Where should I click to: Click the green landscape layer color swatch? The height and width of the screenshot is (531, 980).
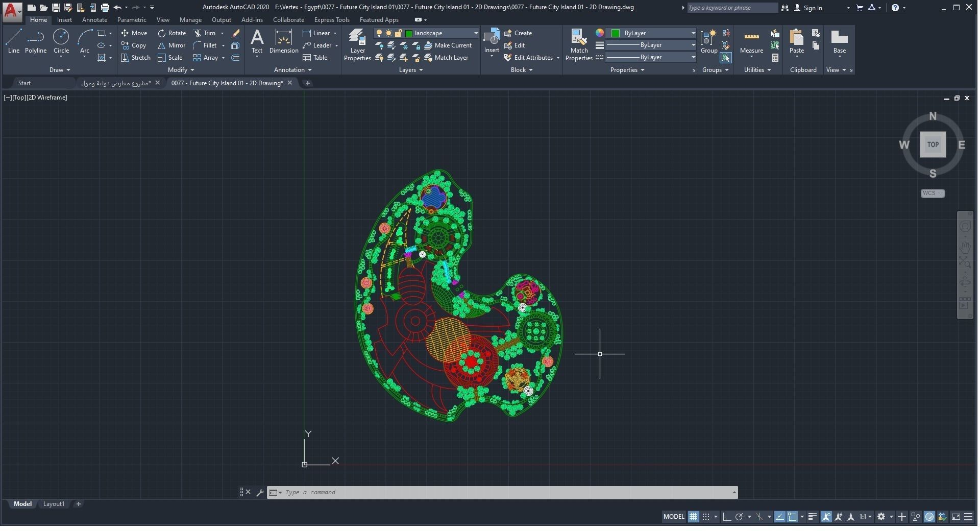pos(409,33)
